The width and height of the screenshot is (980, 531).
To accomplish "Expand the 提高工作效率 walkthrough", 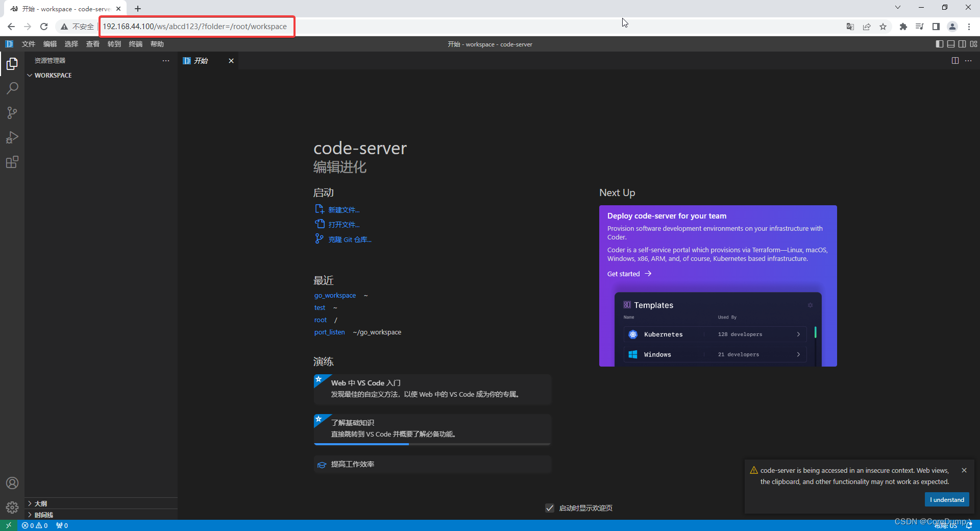I will pyautogui.click(x=433, y=465).
